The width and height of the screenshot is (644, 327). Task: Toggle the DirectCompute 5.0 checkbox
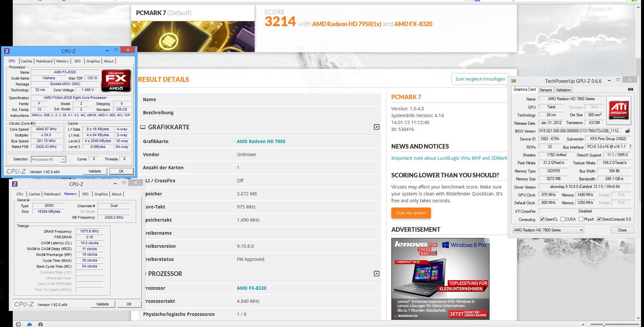599,219
